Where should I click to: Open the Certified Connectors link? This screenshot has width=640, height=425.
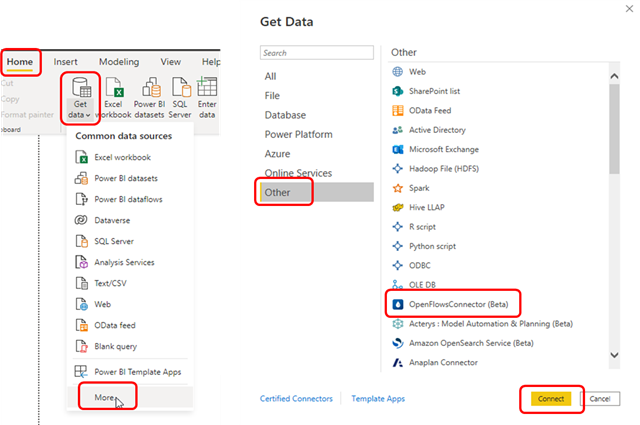[297, 399]
